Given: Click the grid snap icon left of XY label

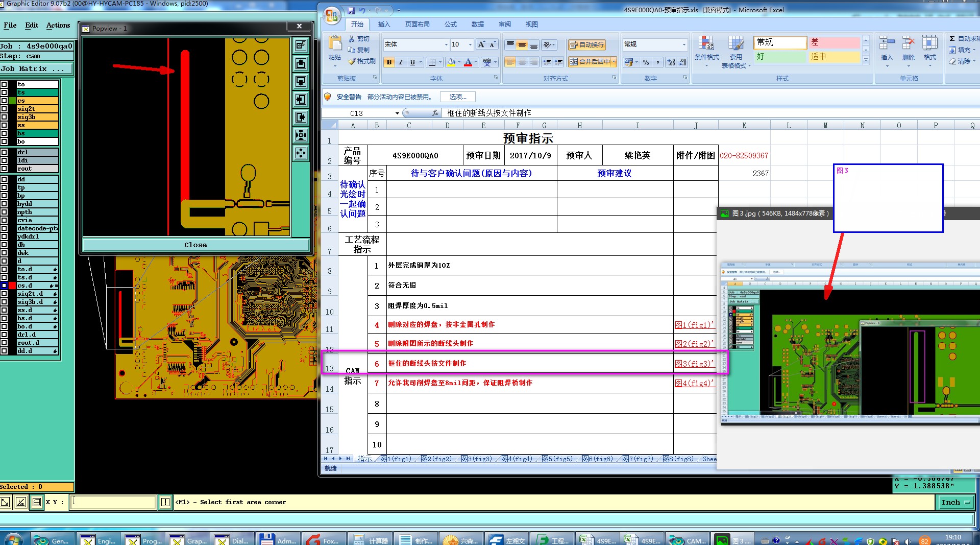Looking at the screenshot, I should 37,502.
